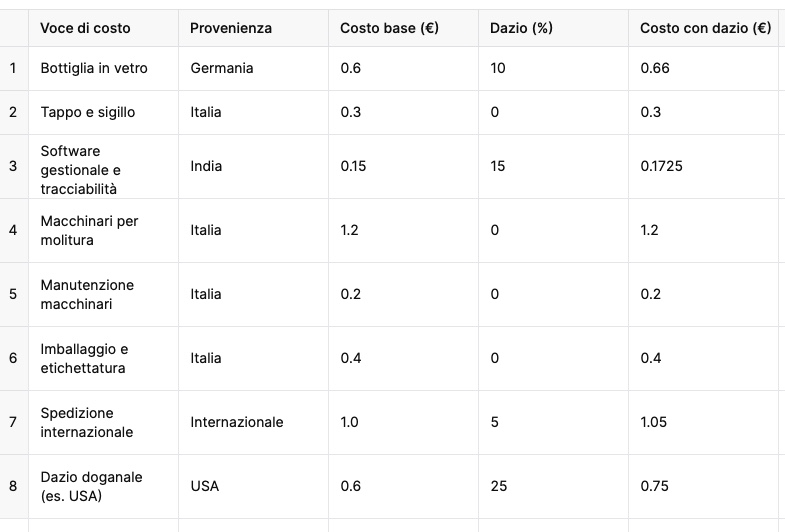Select the 'Tappo e sigillo' cell

pyautogui.click(x=88, y=112)
